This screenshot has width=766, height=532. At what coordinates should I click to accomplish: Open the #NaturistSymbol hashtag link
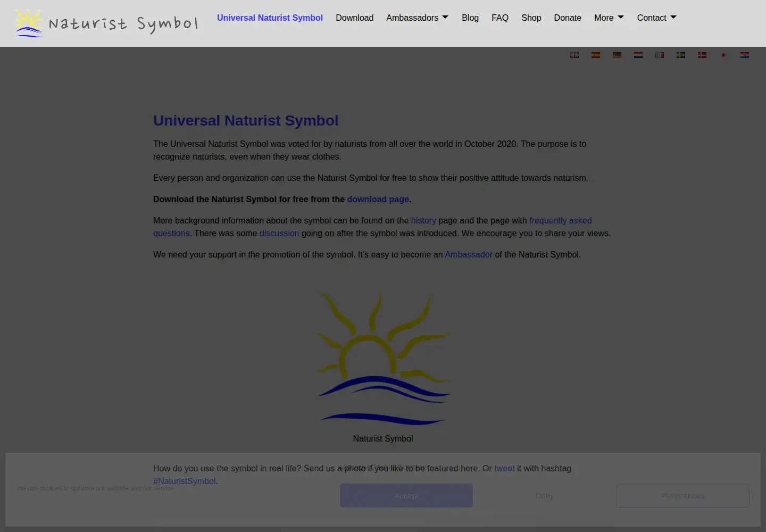coord(185,481)
